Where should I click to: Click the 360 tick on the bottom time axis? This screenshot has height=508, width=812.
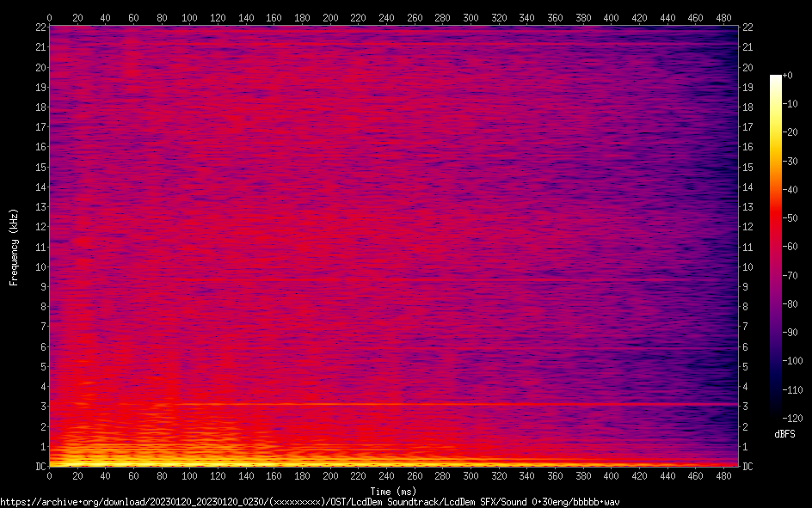555,475
